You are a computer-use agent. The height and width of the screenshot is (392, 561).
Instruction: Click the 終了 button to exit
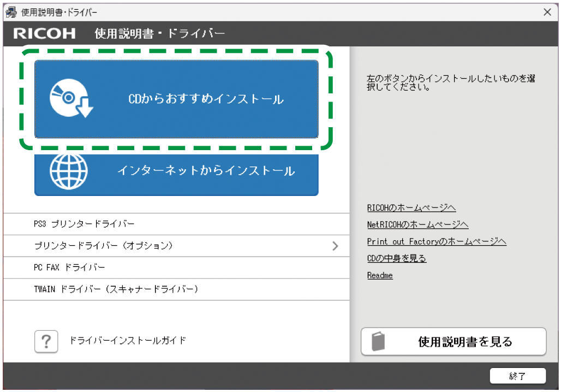[518, 376]
